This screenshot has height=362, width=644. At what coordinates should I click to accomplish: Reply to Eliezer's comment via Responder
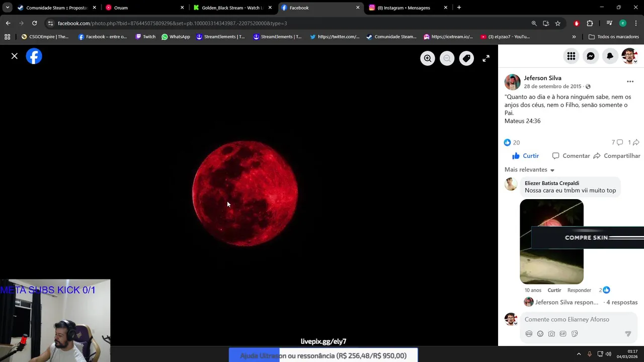pos(579,290)
